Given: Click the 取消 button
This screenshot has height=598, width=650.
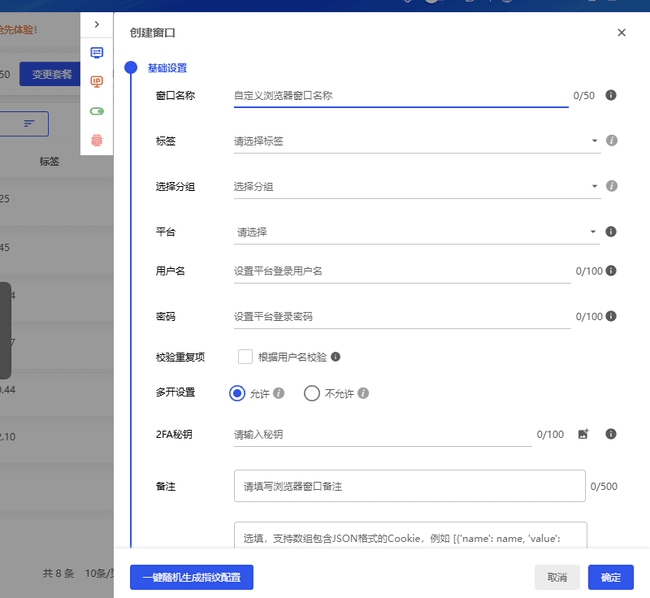Looking at the screenshot, I should tap(557, 577).
